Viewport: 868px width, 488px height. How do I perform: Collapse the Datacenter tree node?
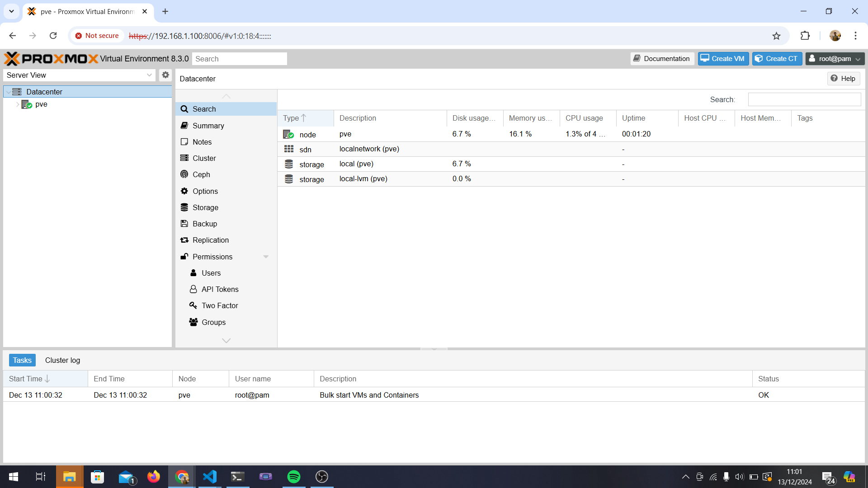[x=9, y=92]
